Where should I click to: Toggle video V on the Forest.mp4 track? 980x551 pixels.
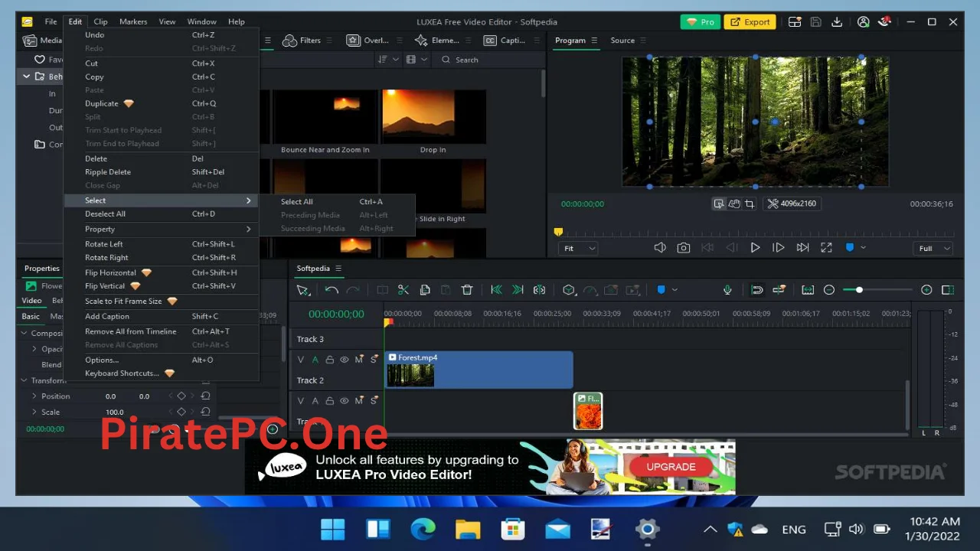(301, 360)
